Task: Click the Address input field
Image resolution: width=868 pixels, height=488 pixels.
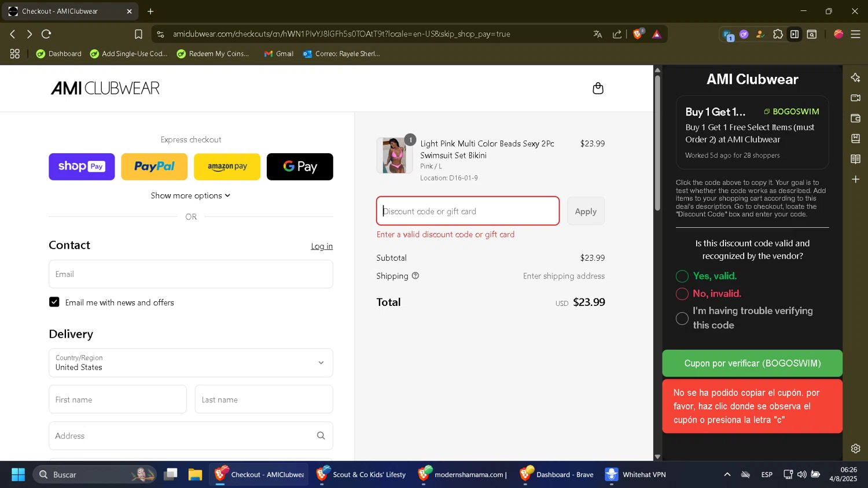Action: click(x=191, y=435)
